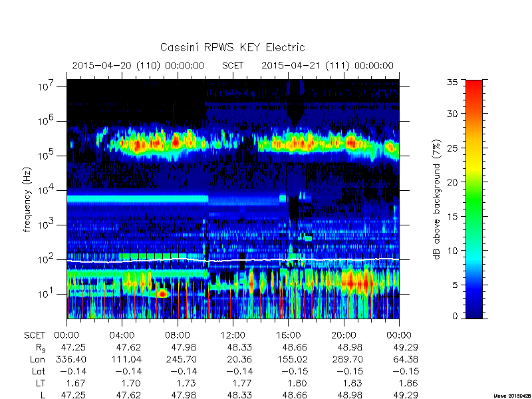Click the 10^4 frequency tick label
The height and width of the screenshot is (399, 532).
(x=47, y=190)
